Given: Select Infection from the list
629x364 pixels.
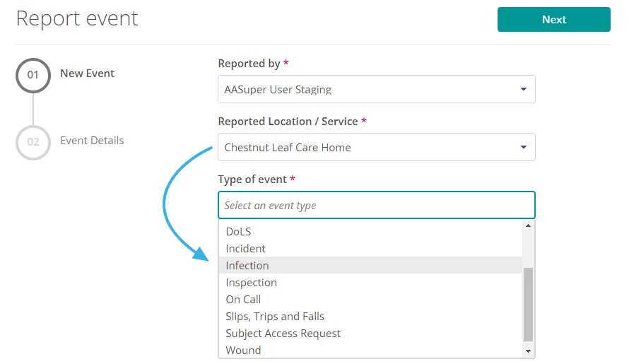Looking at the screenshot, I should [247, 265].
